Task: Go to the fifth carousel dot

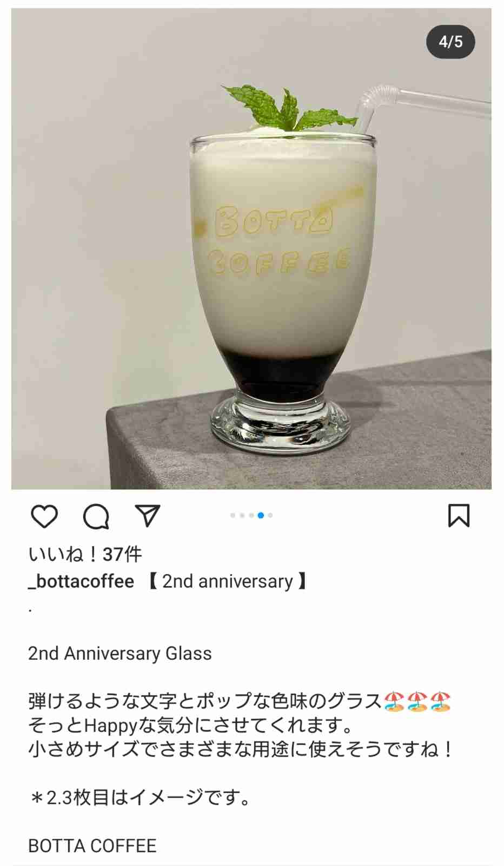Action: [x=270, y=515]
